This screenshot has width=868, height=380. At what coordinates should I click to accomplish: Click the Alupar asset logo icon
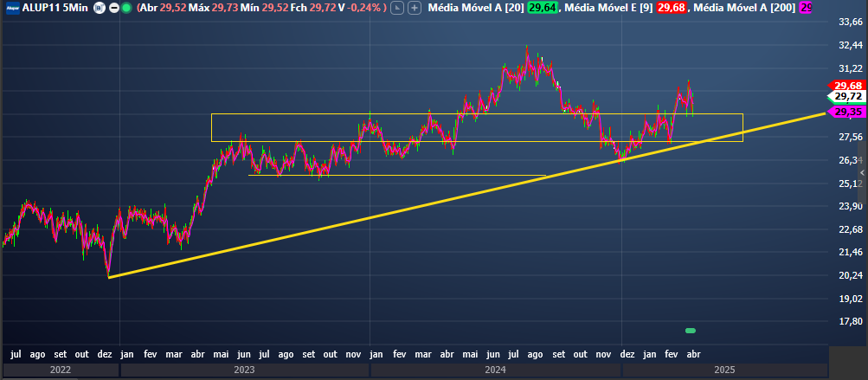tap(11, 8)
